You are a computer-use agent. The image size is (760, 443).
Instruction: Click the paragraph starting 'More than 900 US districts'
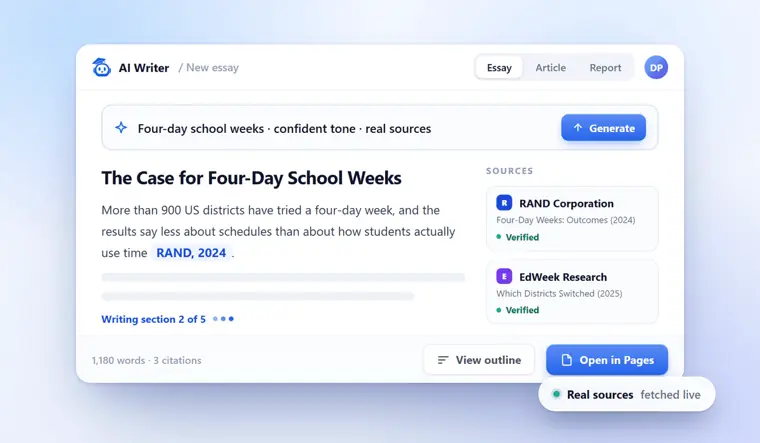tap(278, 231)
